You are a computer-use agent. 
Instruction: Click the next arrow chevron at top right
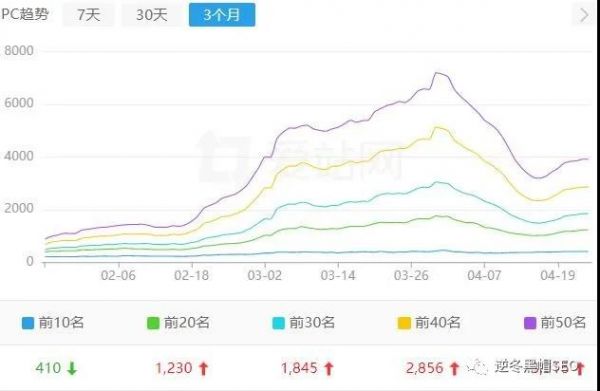point(584,15)
